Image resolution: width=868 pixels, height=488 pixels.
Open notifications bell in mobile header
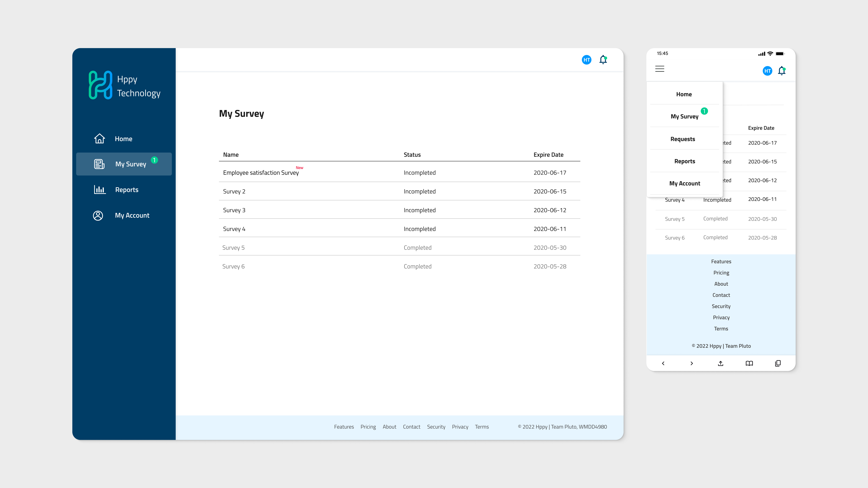tap(782, 71)
